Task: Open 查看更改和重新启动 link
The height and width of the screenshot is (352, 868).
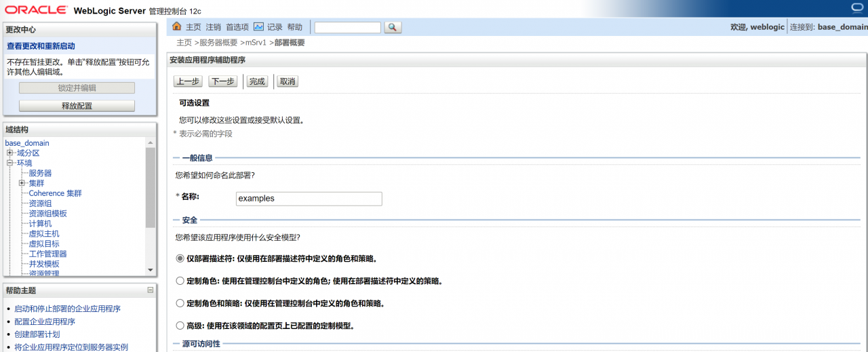Action: (41, 46)
